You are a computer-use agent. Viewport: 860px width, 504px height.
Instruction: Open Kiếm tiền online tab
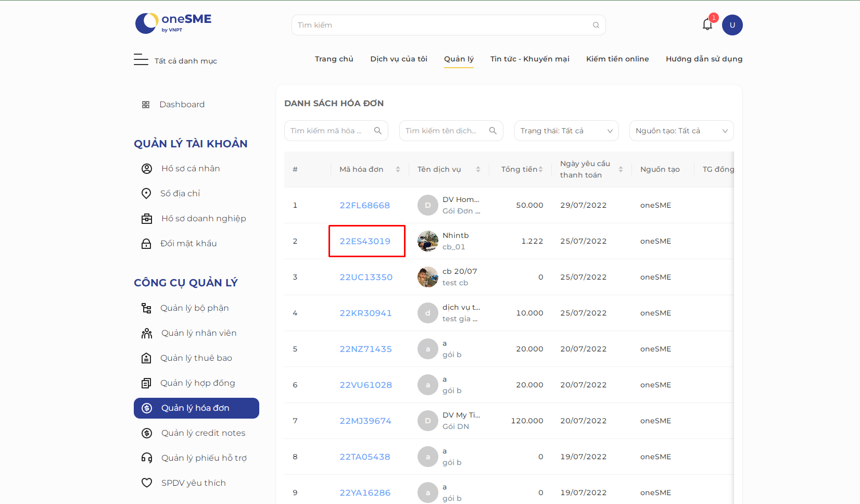(617, 59)
